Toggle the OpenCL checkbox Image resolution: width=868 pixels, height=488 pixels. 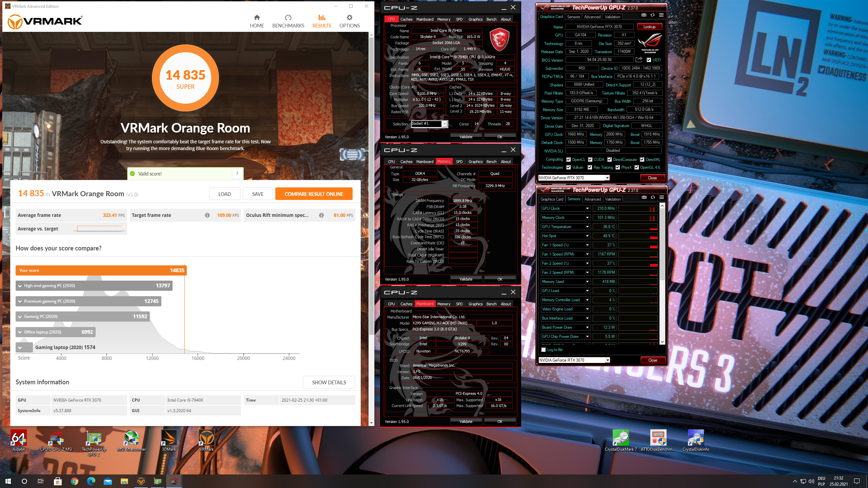(x=569, y=160)
